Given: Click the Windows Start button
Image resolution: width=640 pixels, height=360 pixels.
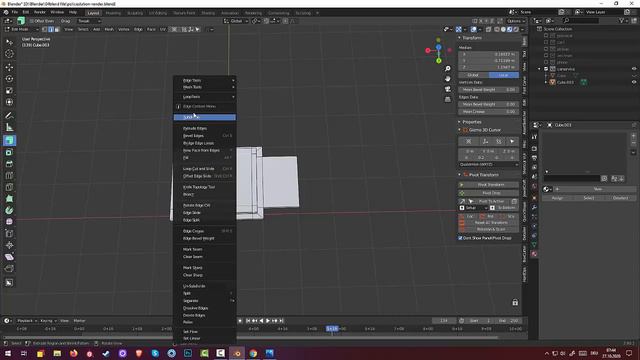Looking at the screenshot, I should click(8, 353).
